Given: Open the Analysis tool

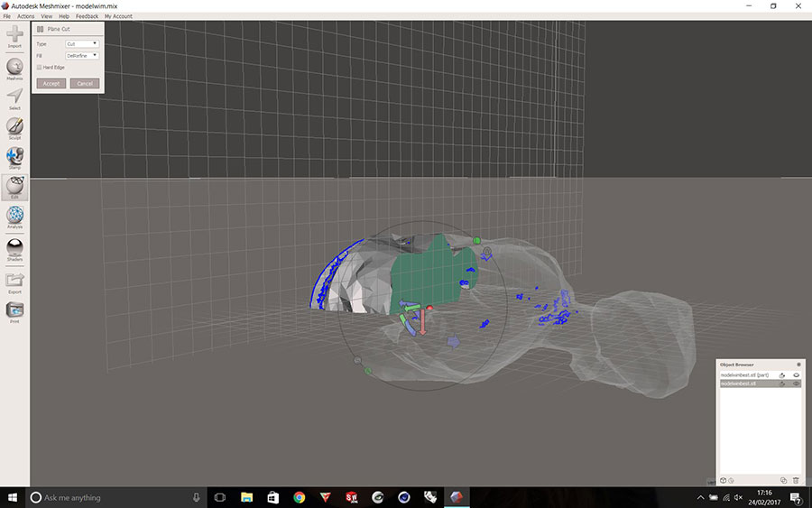Looking at the screenshot, I should pyautogui.click(x=14, y=217).
